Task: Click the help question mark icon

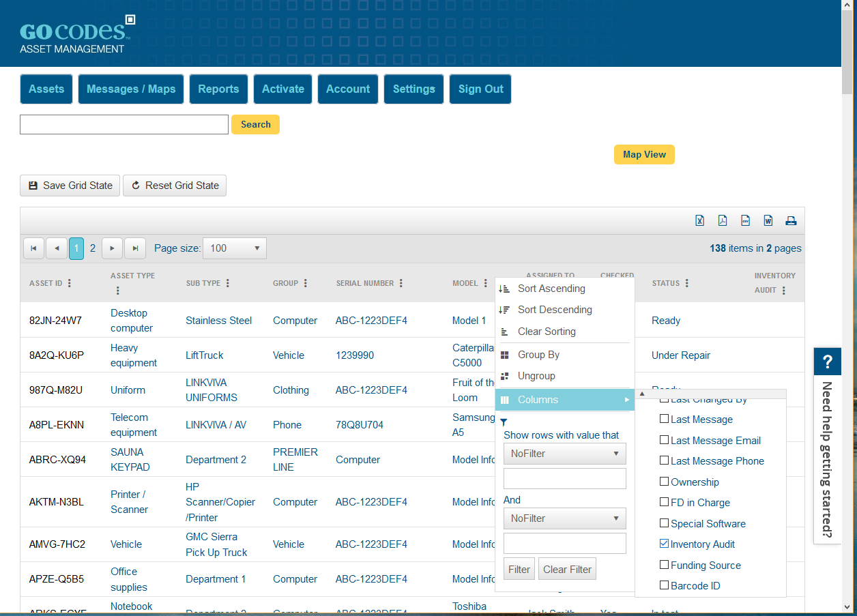Action: pyautogui.click(x=828, y=362)
